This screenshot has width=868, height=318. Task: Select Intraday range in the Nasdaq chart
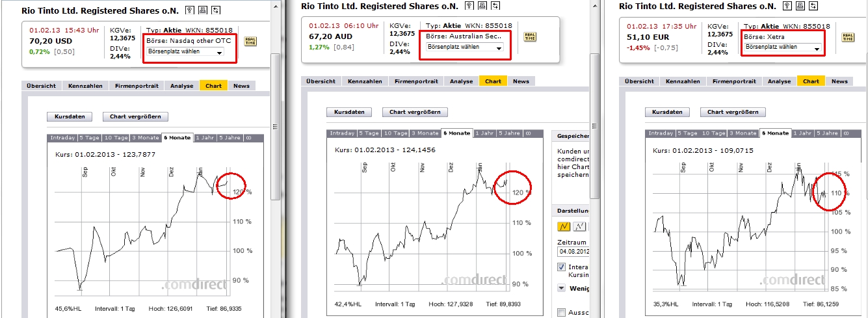click(x=62, y=138)
